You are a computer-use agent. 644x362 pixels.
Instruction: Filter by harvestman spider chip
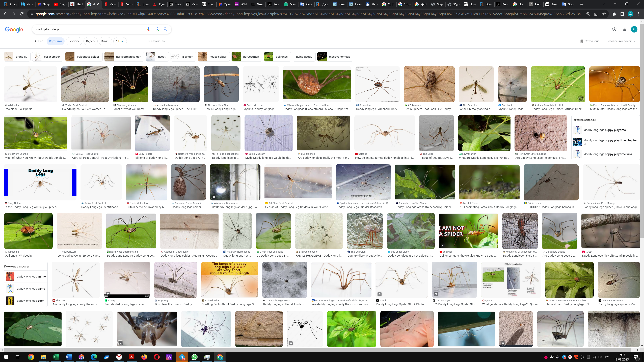[x=124, y=57]
